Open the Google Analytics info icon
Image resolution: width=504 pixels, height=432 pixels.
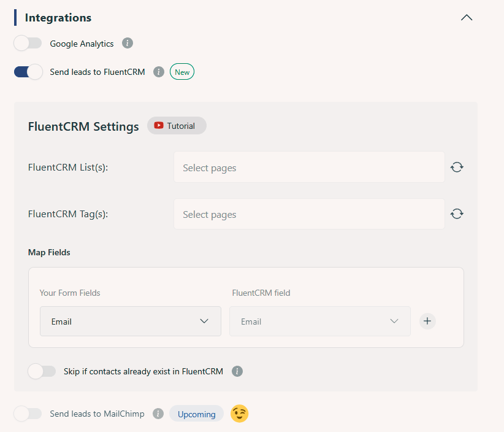128,43
